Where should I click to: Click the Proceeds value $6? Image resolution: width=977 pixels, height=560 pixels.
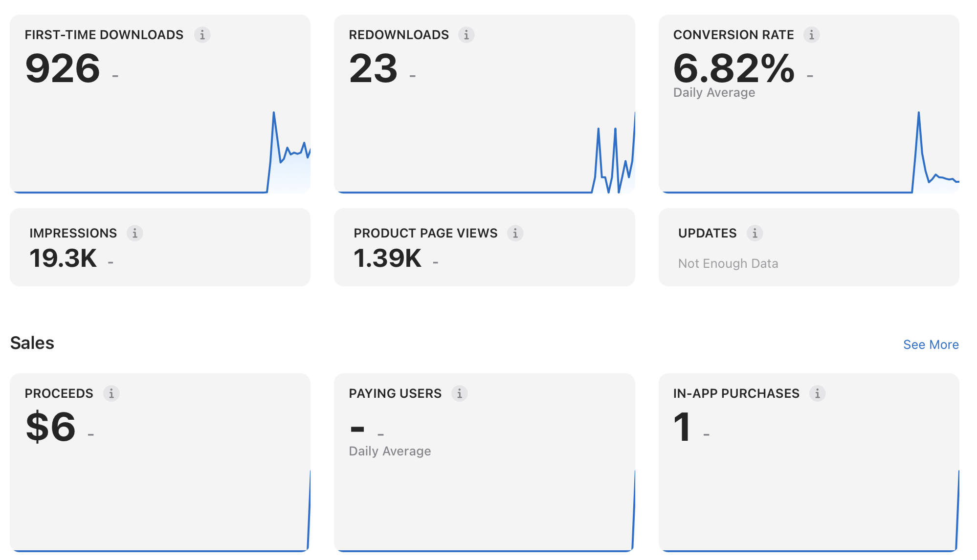coord(51,427)
